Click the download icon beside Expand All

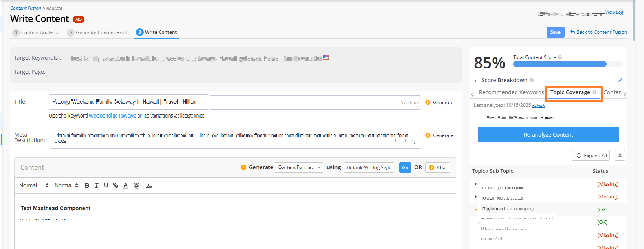pos(620,156)
